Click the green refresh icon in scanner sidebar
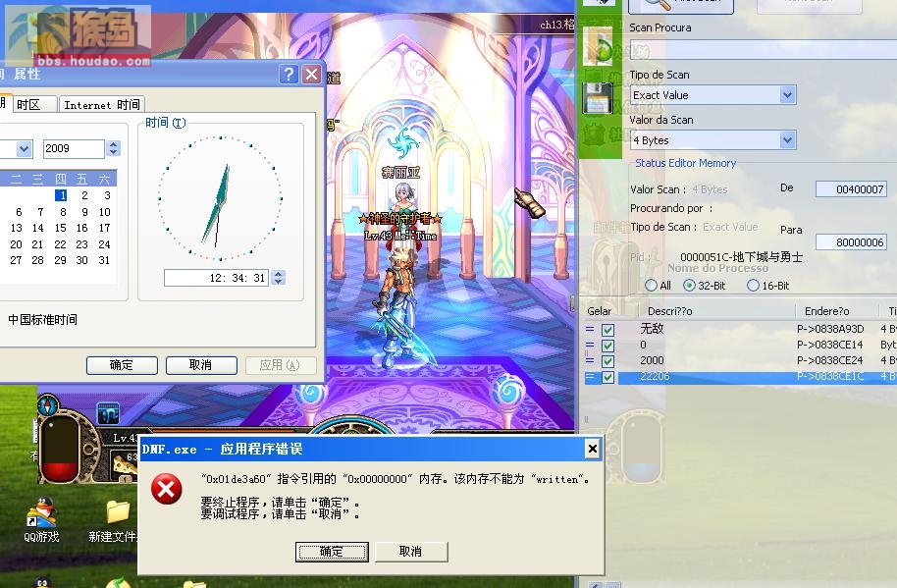Image resolution: width=897 pixels, height=588 pixels. pyautogui.click(x=598, y=46)
